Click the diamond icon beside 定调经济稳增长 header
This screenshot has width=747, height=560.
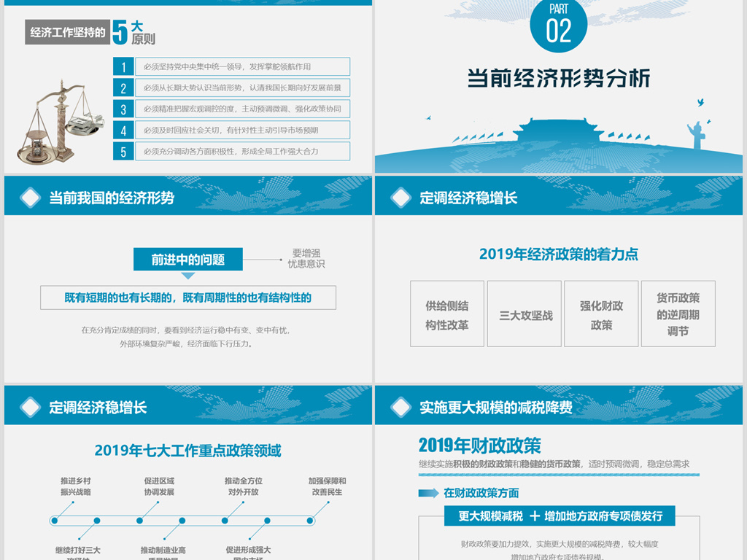coord(400,197)
